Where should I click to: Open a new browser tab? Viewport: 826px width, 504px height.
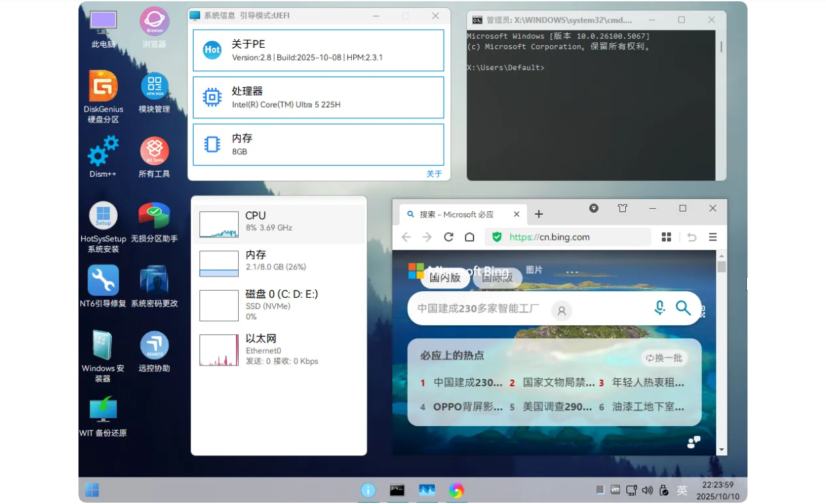click(539, 214)
